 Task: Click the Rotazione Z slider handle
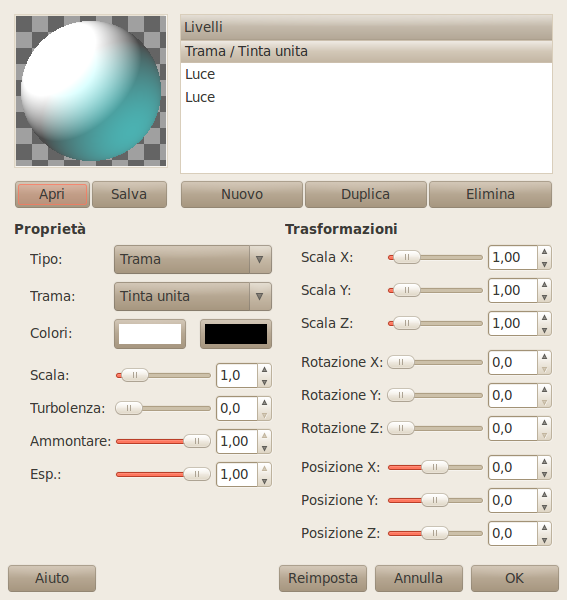(x=401, y=428)
